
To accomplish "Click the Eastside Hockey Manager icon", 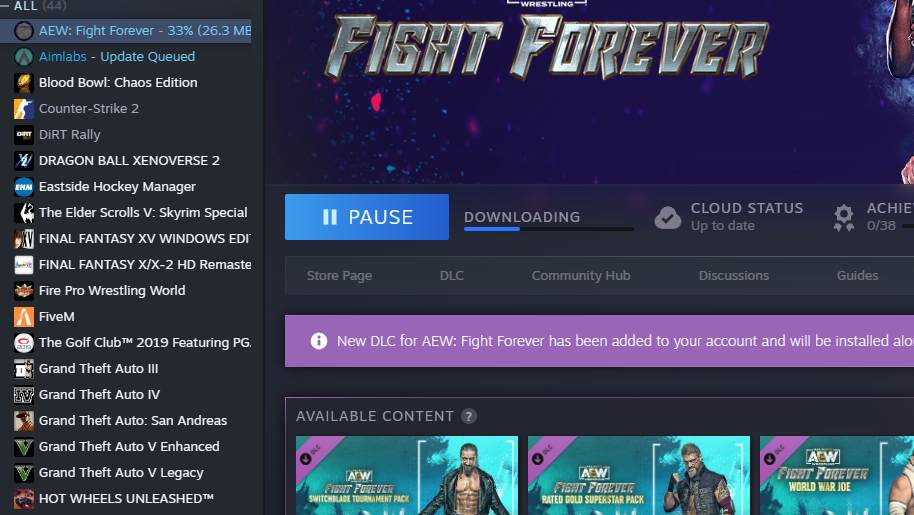I will pos(24,186).
